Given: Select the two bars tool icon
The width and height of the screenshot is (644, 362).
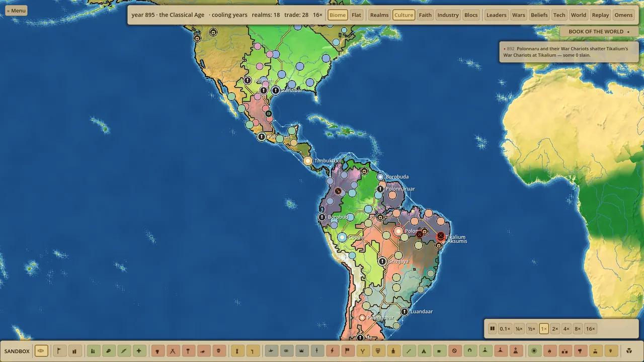Looking at the screenshot, I should tap(74, 351).
